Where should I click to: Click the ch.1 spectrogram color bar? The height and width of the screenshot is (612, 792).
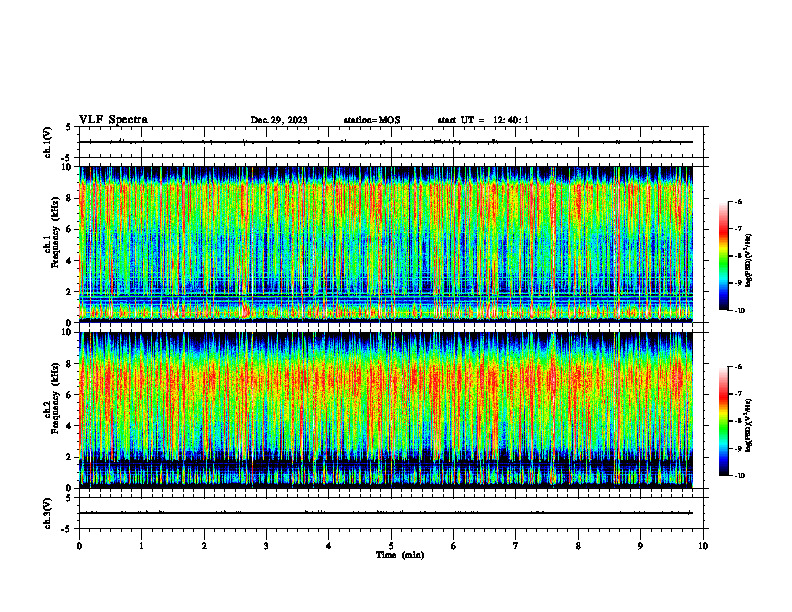pyautogui.click(x=723, y=256)
